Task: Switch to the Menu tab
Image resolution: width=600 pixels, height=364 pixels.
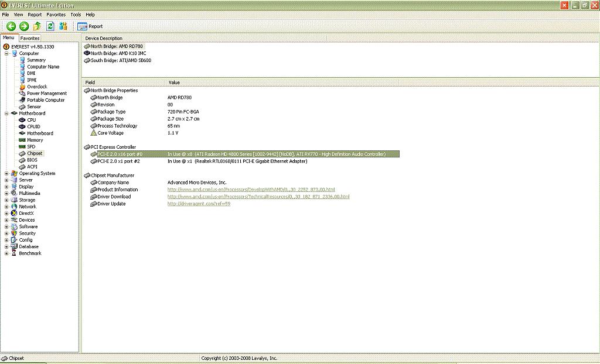Action: [9, 38]
